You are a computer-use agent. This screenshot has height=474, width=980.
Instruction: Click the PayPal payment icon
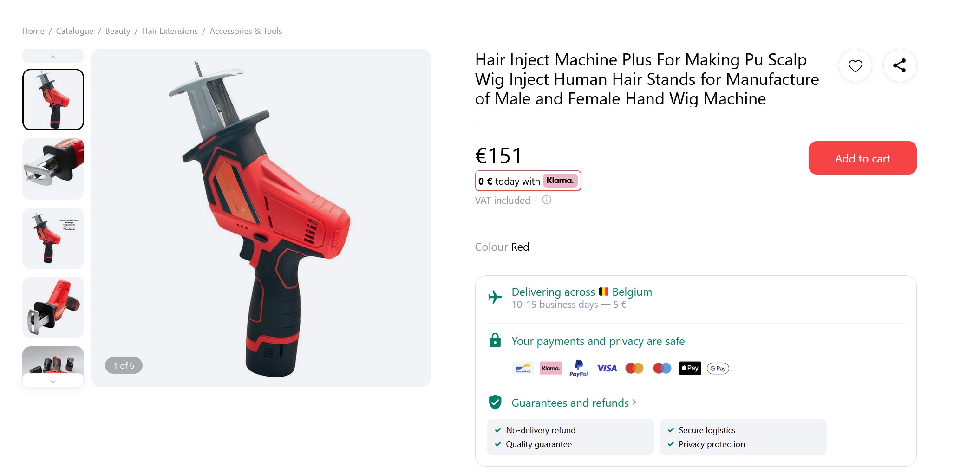tap(578, 368)
